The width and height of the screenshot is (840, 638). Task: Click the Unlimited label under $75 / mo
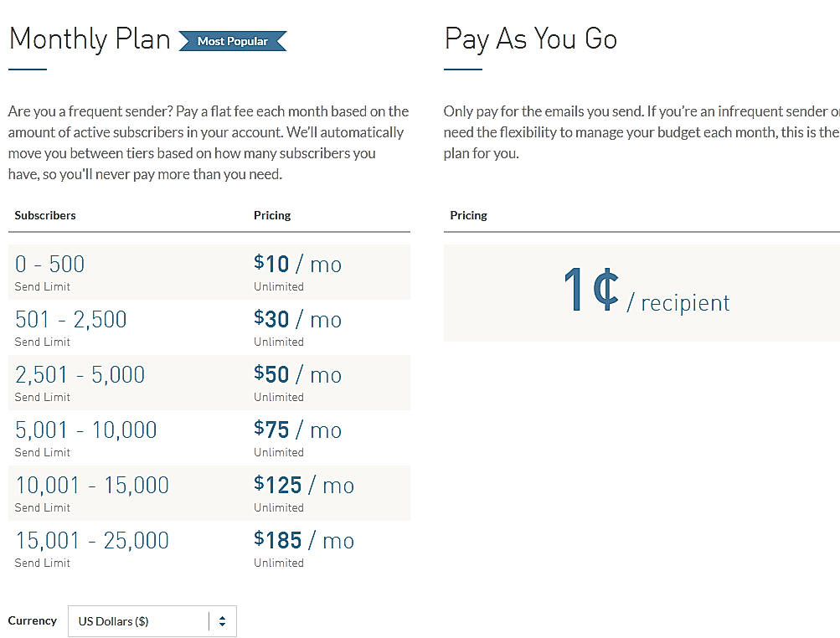279,452
